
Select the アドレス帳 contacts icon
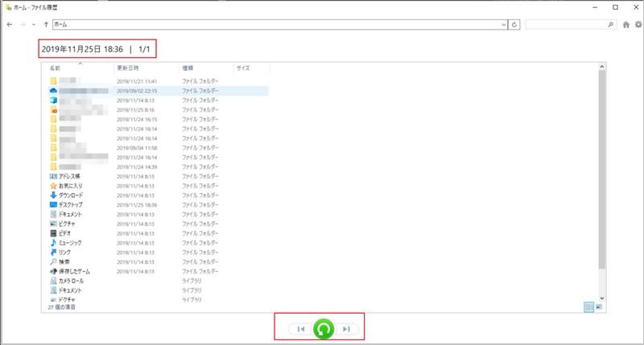(53, 176)
